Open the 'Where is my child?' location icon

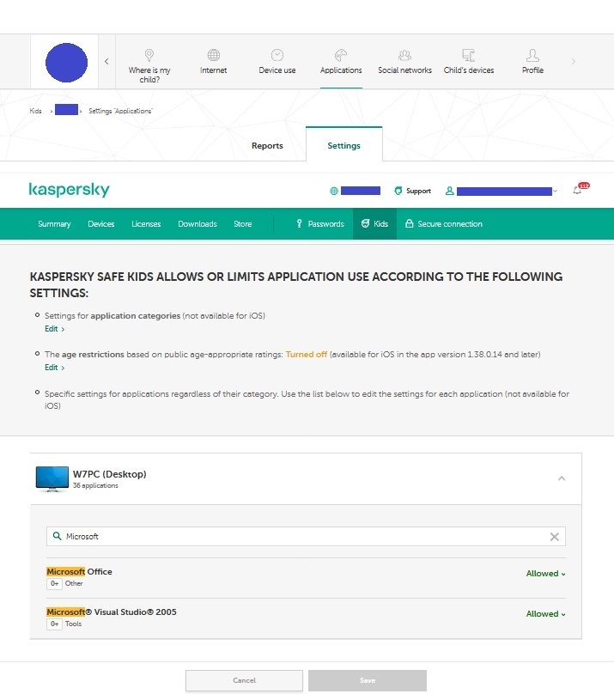point(149,55)
